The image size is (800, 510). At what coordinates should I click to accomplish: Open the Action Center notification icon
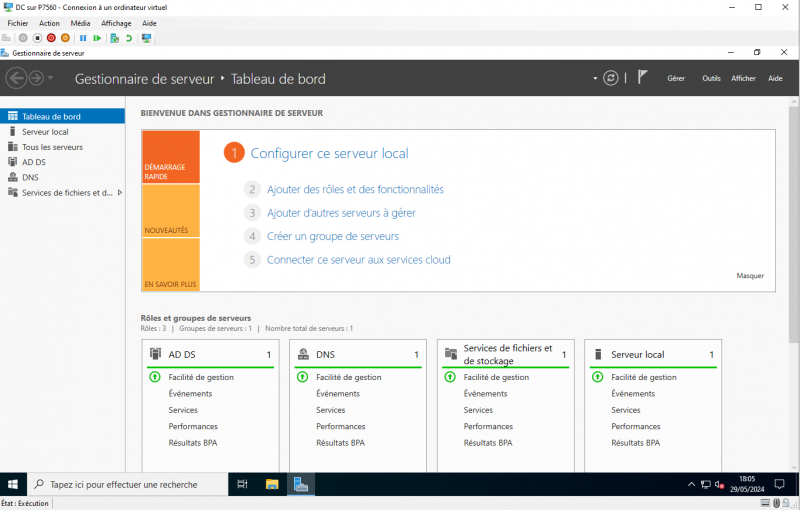coord(780,484)
